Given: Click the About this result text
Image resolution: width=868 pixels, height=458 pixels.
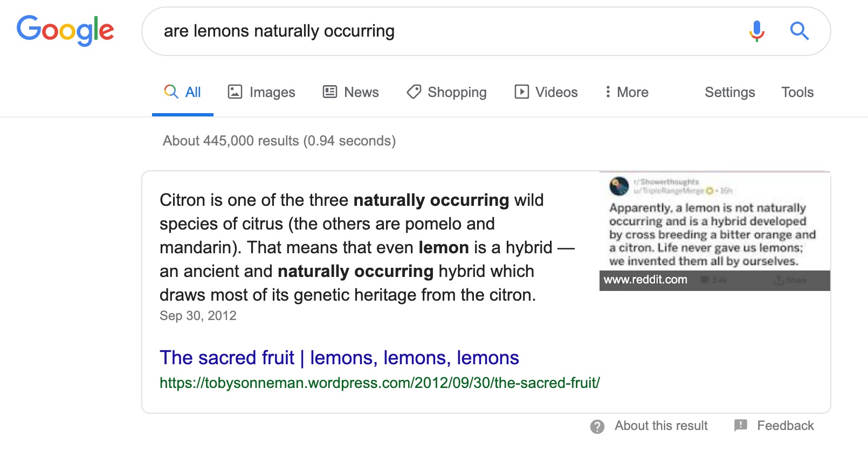Looking at the screenshot, I should [661, 426].
